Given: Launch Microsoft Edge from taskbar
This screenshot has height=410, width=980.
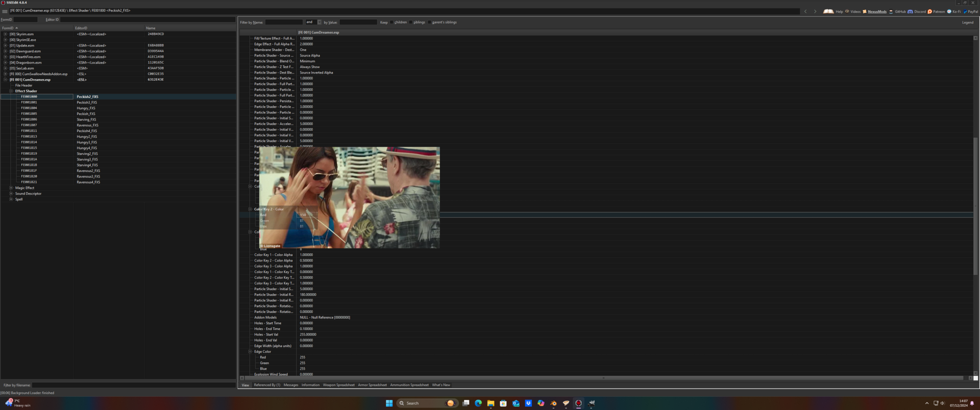Looking at the screenshot, I should click(x=478, y=403).
